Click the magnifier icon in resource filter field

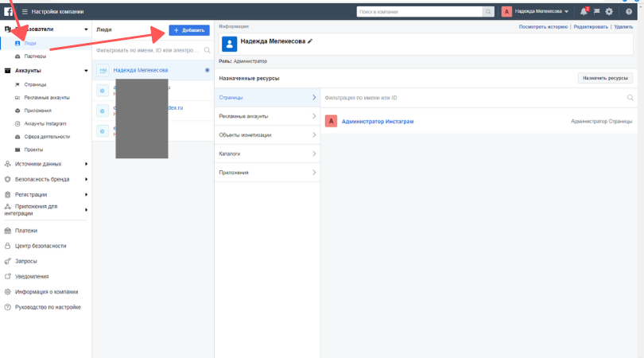coord(630,98)
